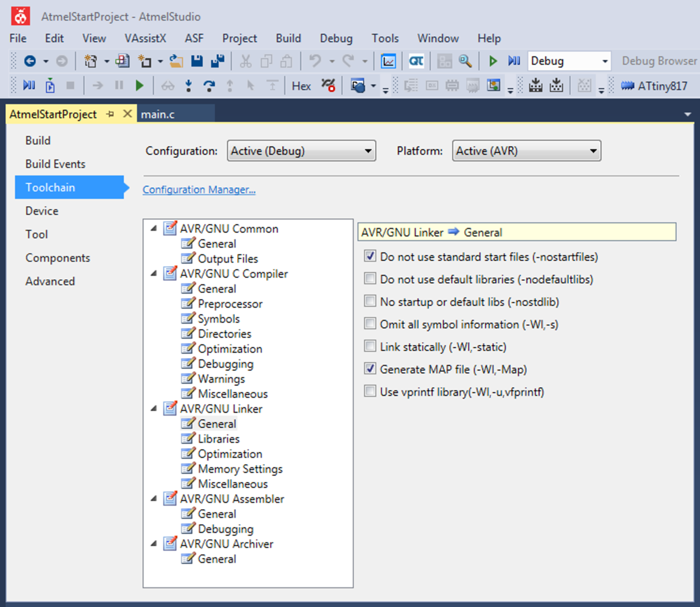Open the File menu
The image size is (700, 607).
point(18,39)
